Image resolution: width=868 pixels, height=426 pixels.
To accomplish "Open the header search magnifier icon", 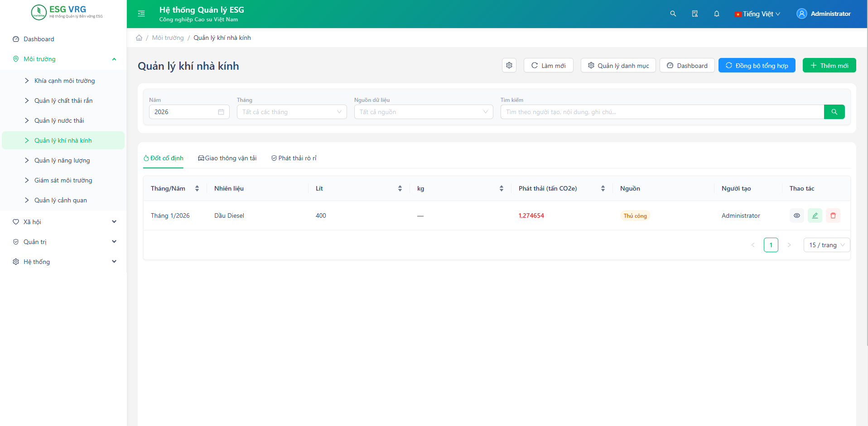I will 673,14.
